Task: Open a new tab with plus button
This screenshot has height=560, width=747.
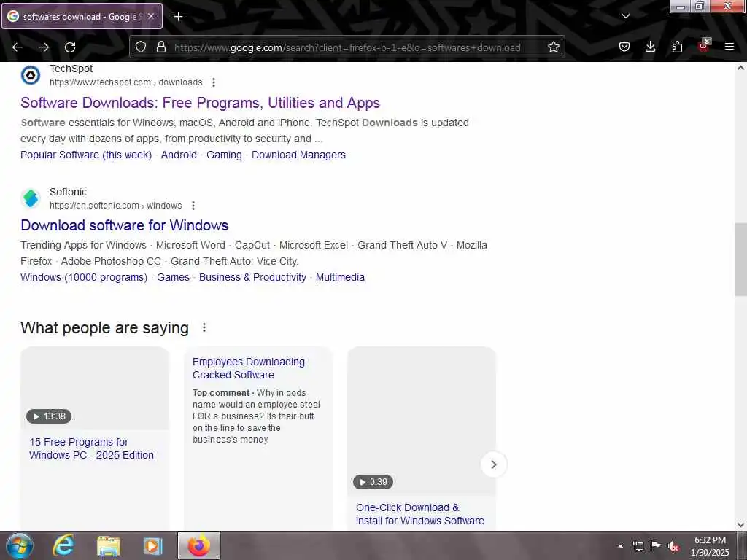Action: pyautogui.click(x=178, y=17)
